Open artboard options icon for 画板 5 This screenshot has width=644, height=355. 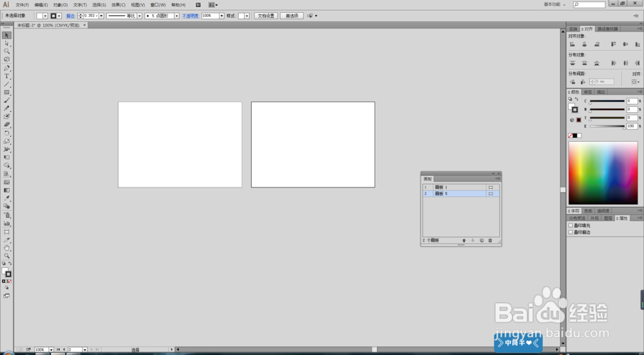[490, 193]
